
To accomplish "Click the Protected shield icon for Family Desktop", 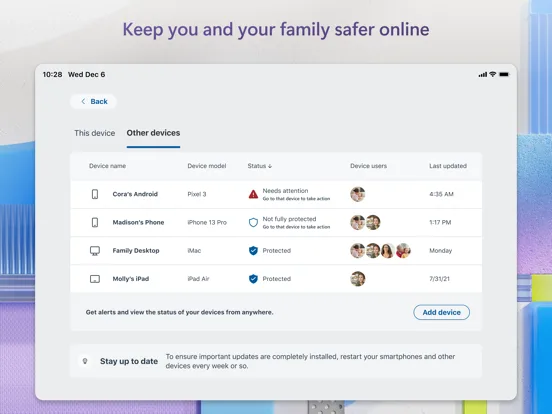I will pos(253,251).
